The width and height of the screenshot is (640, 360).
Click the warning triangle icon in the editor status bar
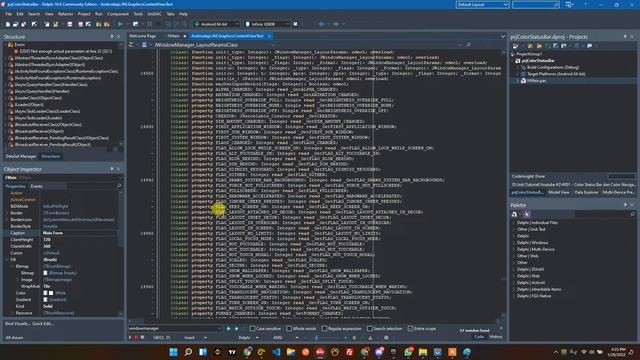pos(370,338)
